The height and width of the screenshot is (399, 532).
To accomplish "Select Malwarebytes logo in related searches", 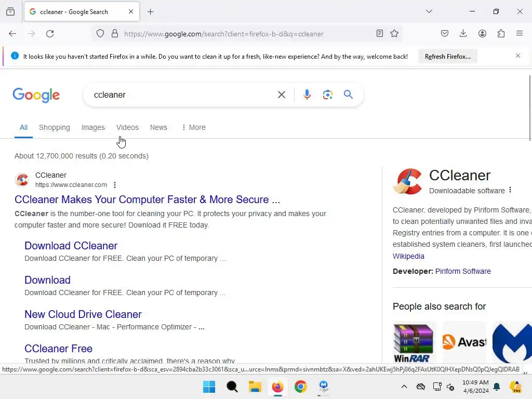I will click(x=512, y=343).
